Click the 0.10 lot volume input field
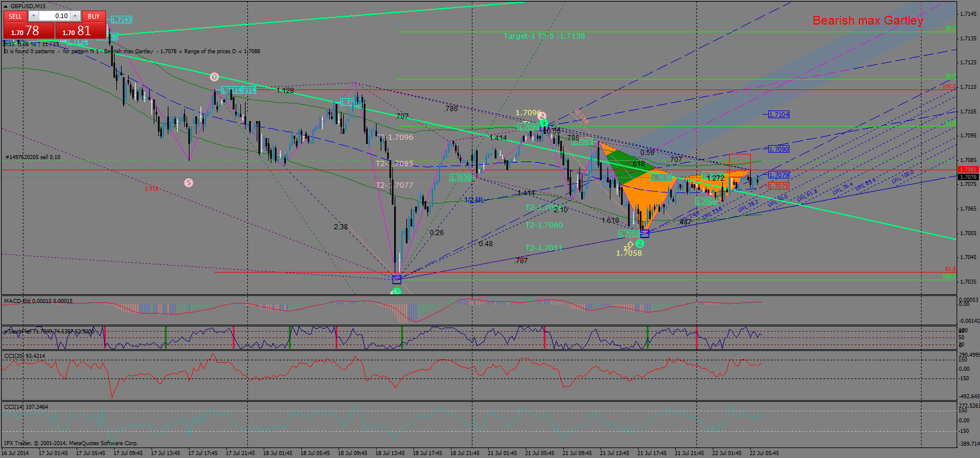Screen dimensions: 980x458 click(x=54, y=16)
